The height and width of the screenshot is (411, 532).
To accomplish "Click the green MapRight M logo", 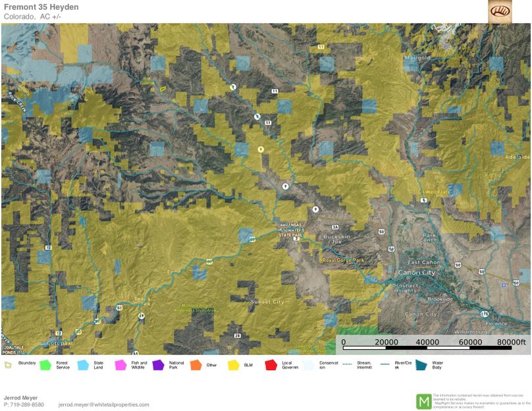I will [423, 400].
